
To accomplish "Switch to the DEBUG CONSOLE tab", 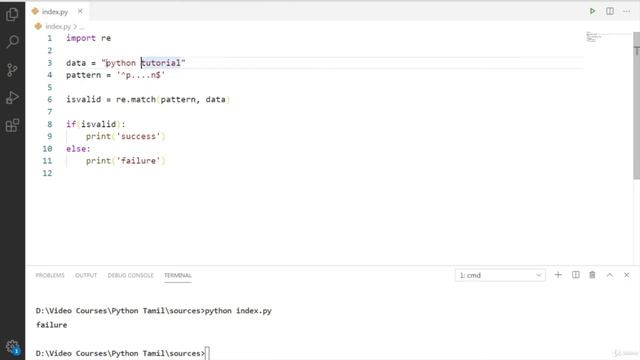I will (131, 276).
